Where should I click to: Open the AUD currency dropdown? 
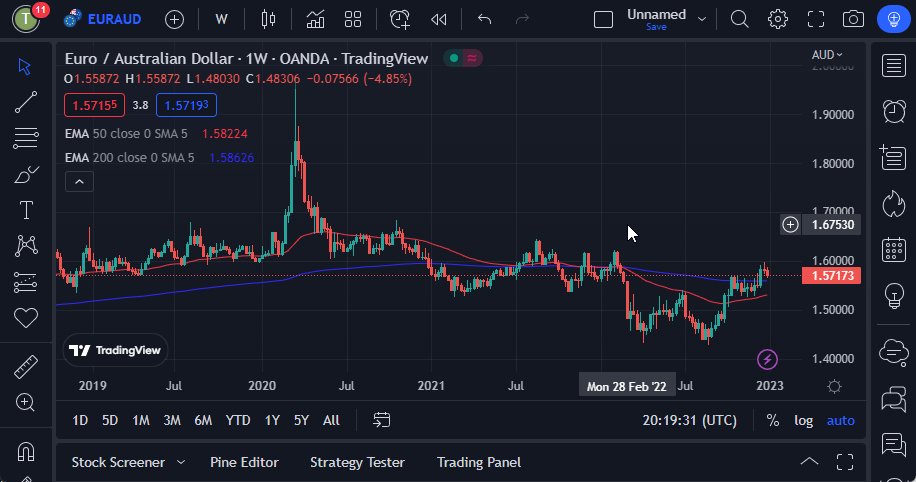pos(827,55)
